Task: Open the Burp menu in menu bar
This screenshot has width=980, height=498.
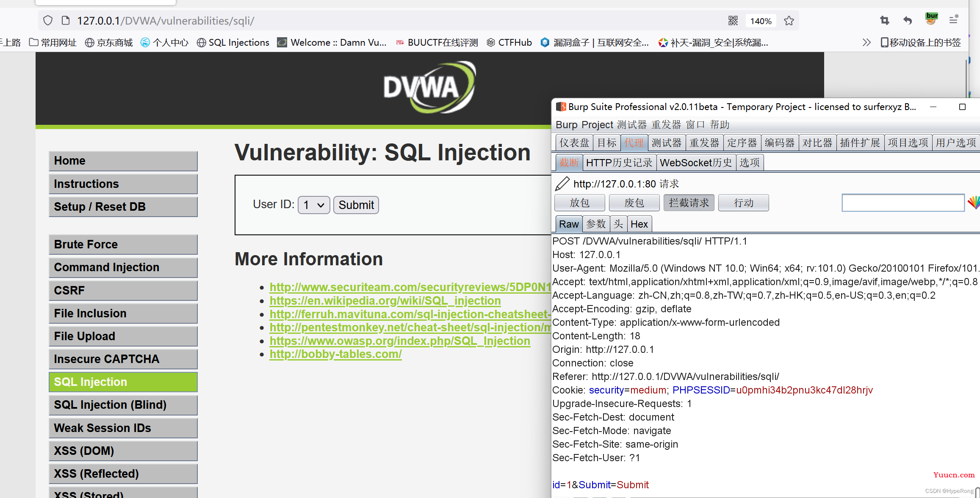Action: point(567,125)
